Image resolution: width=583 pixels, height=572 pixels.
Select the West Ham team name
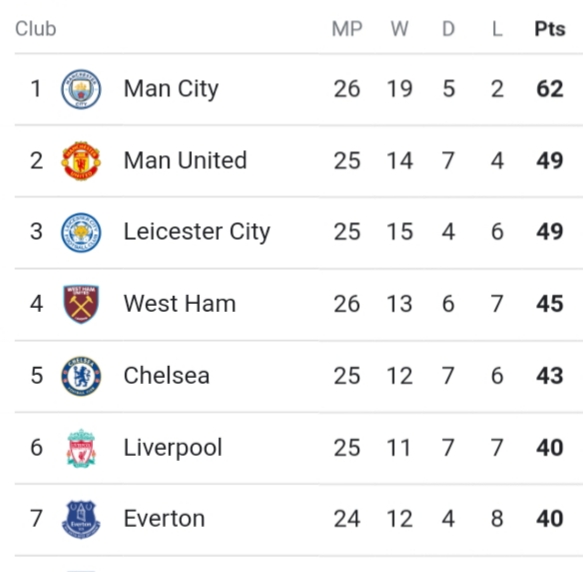tap(180, 303)
